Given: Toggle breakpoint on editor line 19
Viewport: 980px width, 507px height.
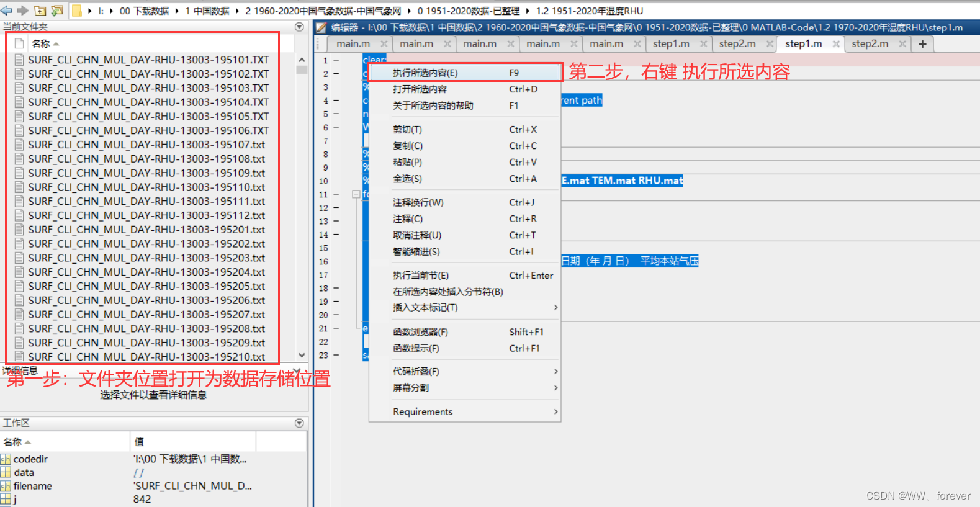Looking at the screenshot, I should (x=336, y=302).
